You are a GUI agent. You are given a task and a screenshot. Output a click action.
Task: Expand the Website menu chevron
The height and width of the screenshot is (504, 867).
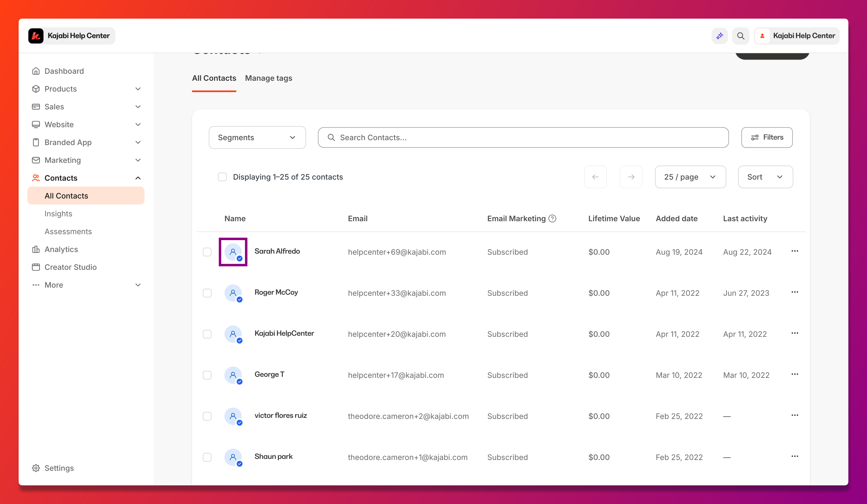pyautogui.click(x=138, y=125)
